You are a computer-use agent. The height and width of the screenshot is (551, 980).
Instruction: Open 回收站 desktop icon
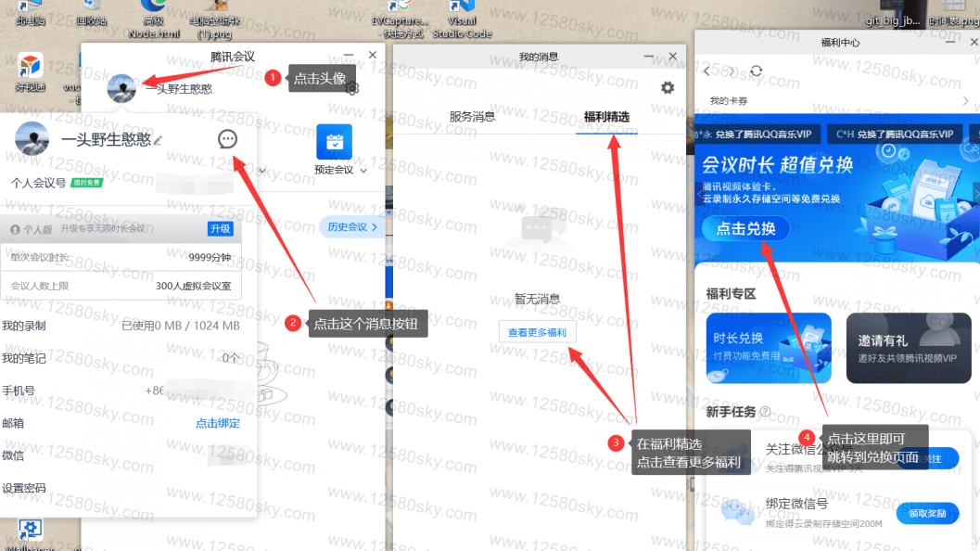point(92,13)
